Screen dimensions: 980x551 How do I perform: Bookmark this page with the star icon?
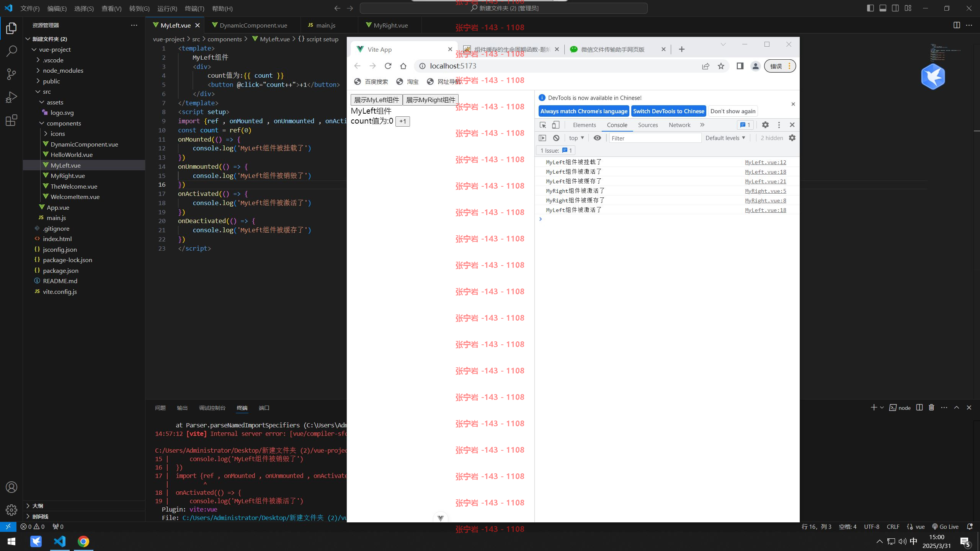click(721, 66)
